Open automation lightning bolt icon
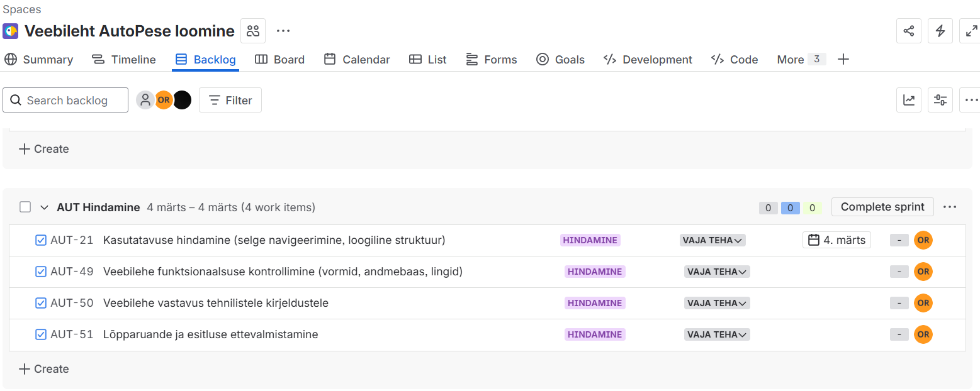Viewport: 980px width, 391px height. 940,31
